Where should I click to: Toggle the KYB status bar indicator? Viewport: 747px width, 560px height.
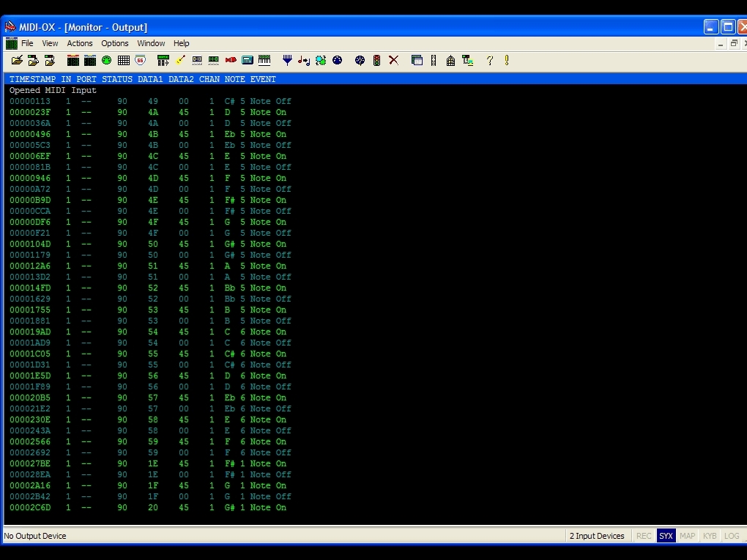[710, 536]
